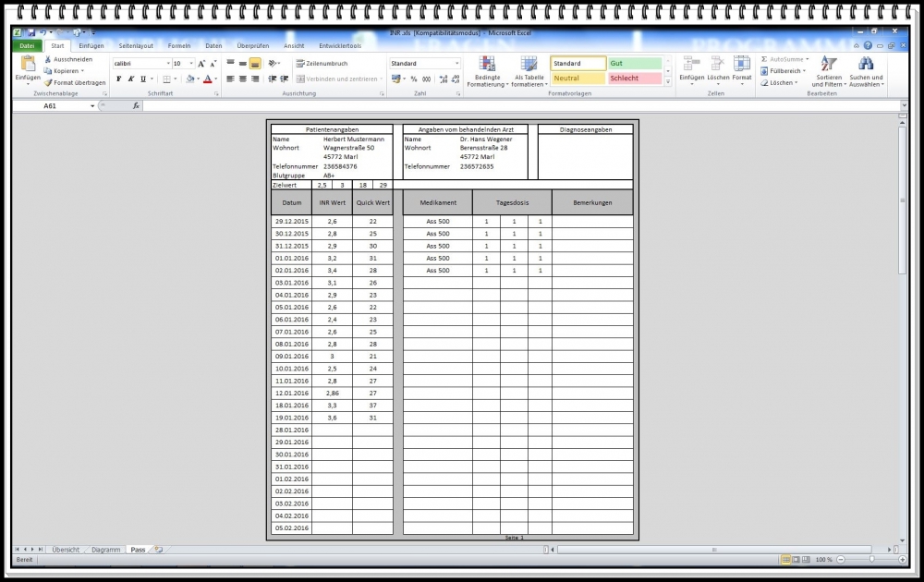The image size is (924, 582).
Task: Switch to the Diagramm sheet tab
Action: click(x=105, y=550)
